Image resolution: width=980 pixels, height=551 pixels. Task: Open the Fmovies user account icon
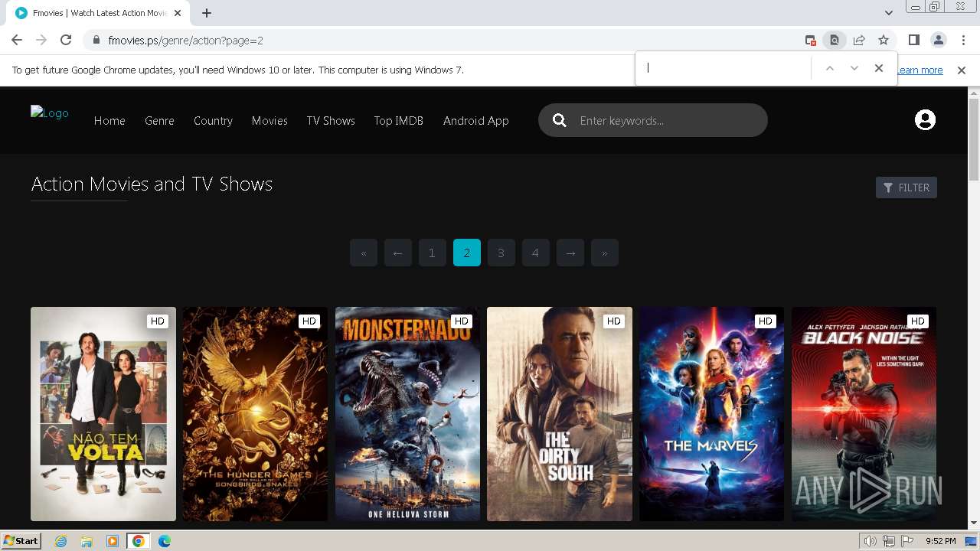pyautogui.click(x=925, y=120)
